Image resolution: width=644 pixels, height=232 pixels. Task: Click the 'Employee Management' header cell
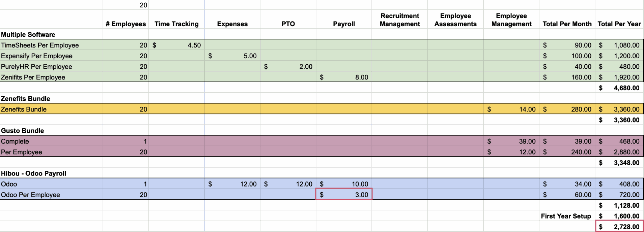point(511,20)
